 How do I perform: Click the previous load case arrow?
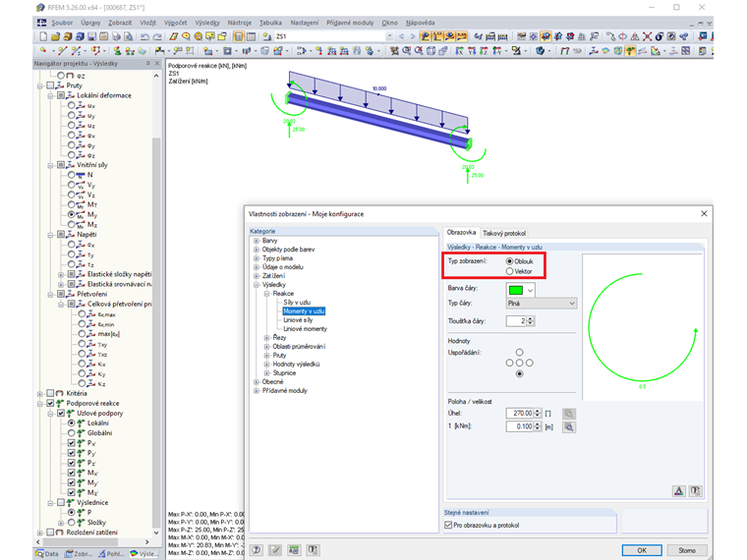tap(402, 36)
